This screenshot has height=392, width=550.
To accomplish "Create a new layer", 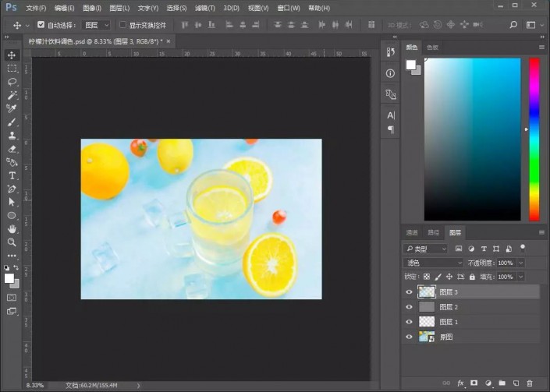I will pos(516,383).
